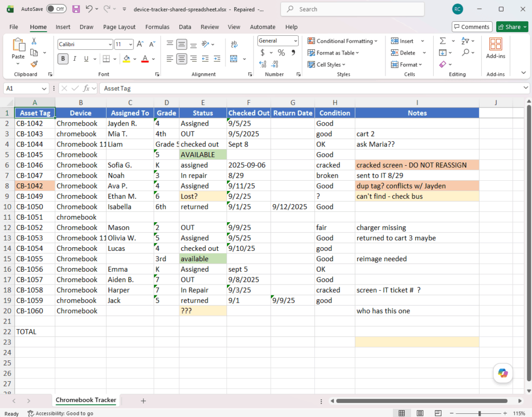Click the Clear eraser icon
Screen dimensions: 532x417
coord(443,64)
